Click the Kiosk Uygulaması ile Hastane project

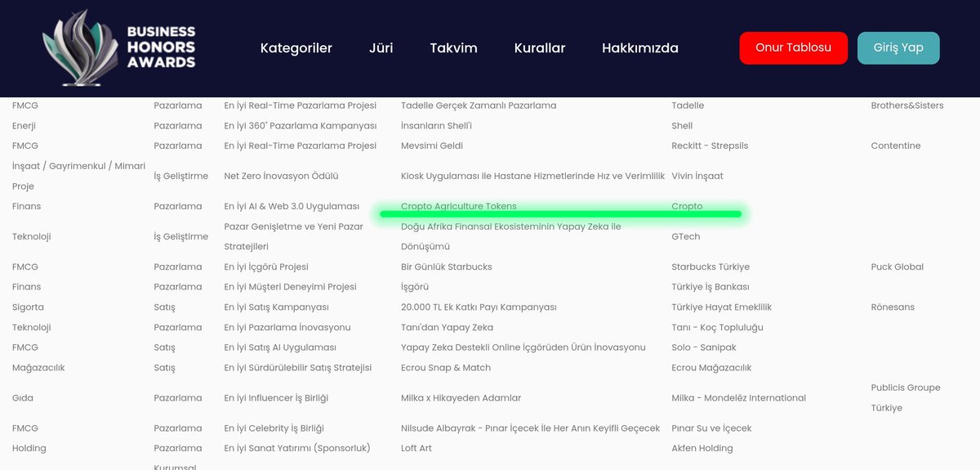coord(532,176)
